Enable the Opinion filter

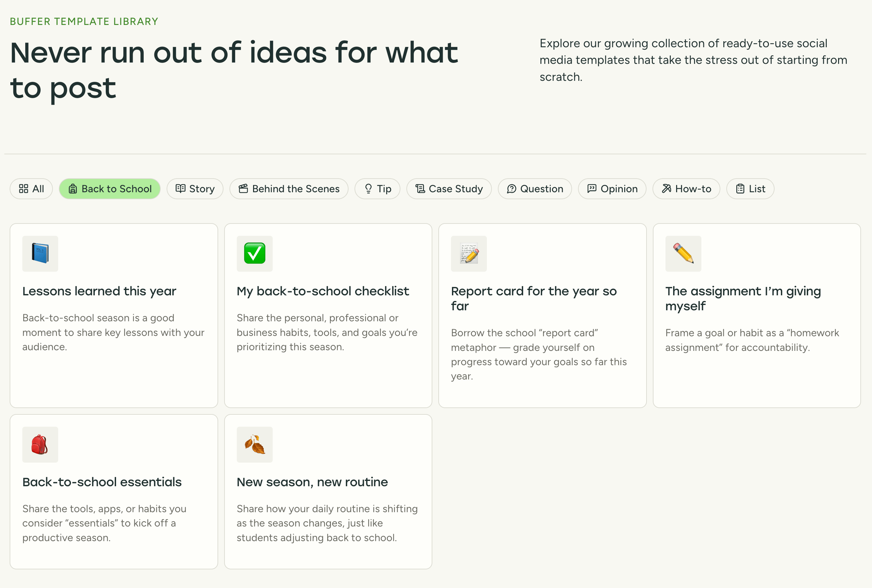coord(612,189)
